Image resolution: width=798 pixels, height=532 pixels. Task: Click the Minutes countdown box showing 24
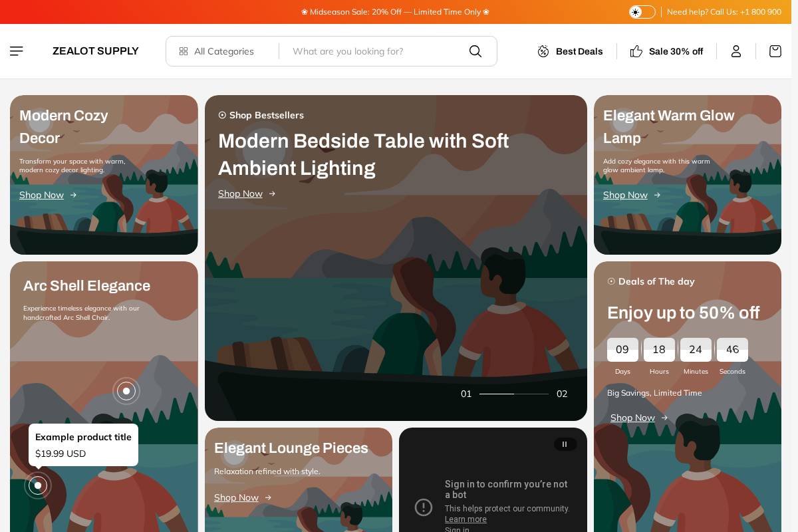696,350
